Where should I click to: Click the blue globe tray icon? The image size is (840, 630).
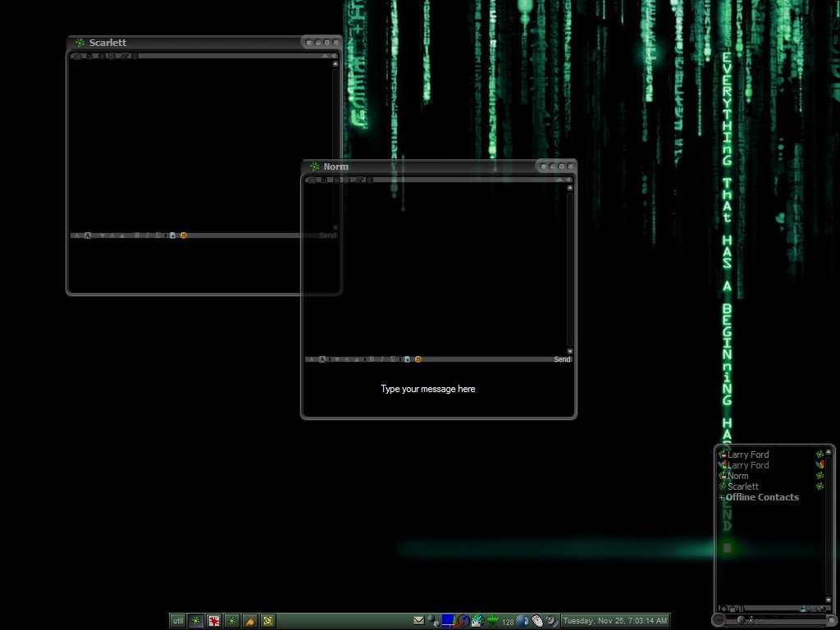click(523, 621)
